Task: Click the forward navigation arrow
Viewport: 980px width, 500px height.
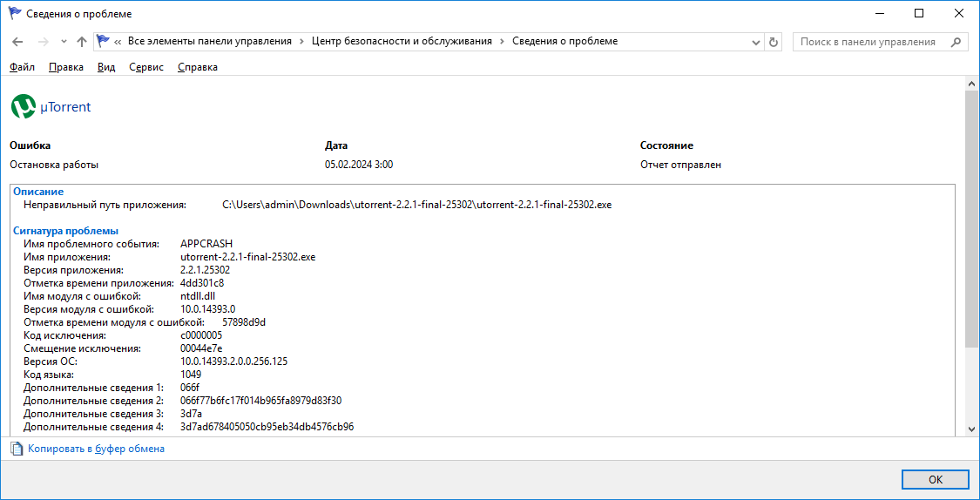Action: point(44,42)
